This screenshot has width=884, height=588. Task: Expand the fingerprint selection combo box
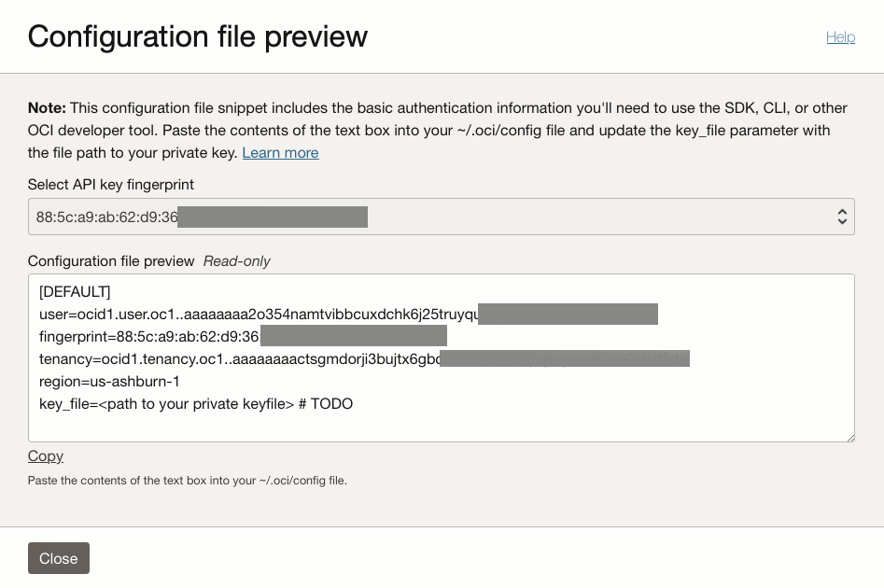click(442, 217)
